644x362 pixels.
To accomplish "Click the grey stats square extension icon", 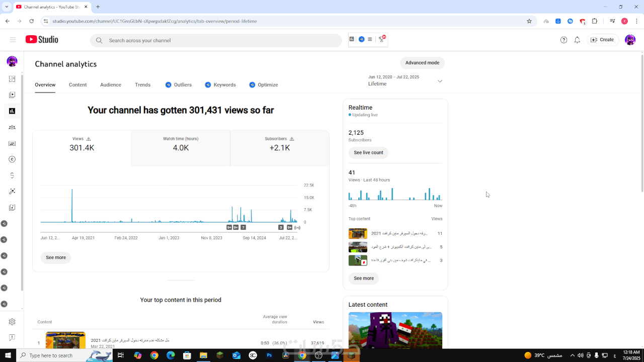I will [x=352, y=39].
